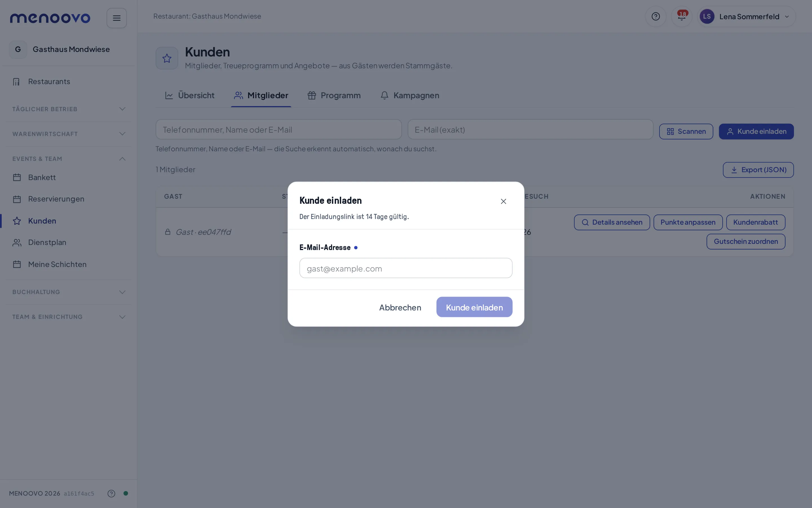Open the help question mark icon in header

click(x=656, y=16)
